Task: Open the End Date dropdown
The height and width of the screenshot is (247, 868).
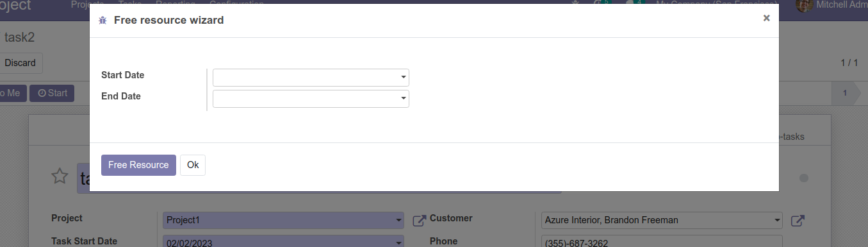Action: click(x=311, y=99)
